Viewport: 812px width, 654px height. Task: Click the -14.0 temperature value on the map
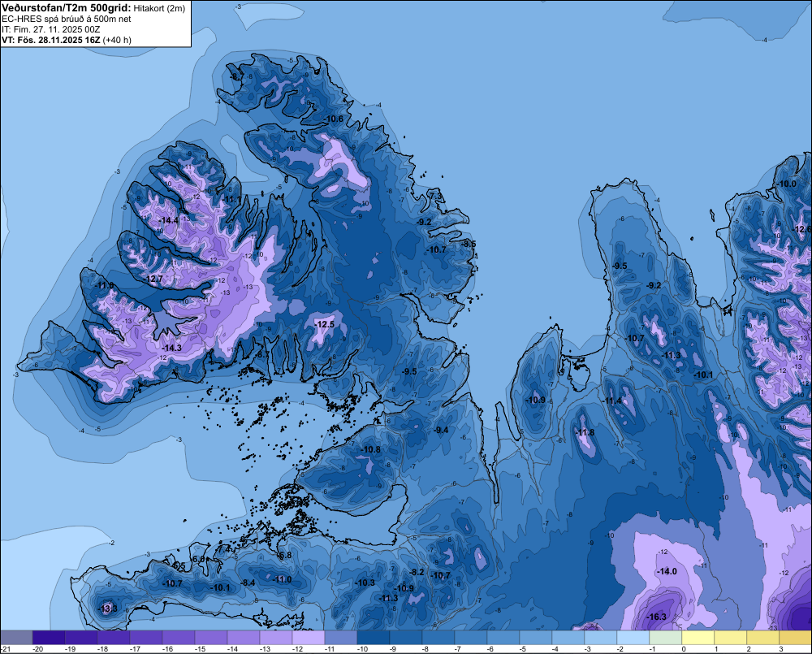pos(667,571)
